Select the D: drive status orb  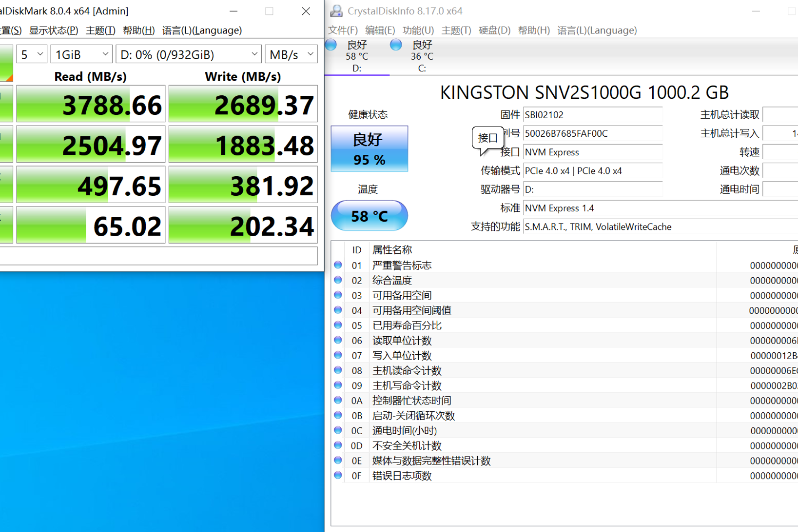(x=330, y=45)
